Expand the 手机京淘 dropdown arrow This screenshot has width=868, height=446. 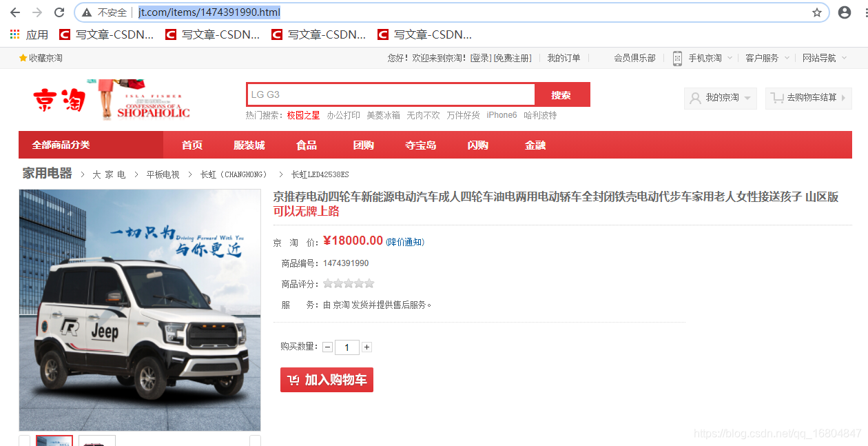(x=730, y=59)
